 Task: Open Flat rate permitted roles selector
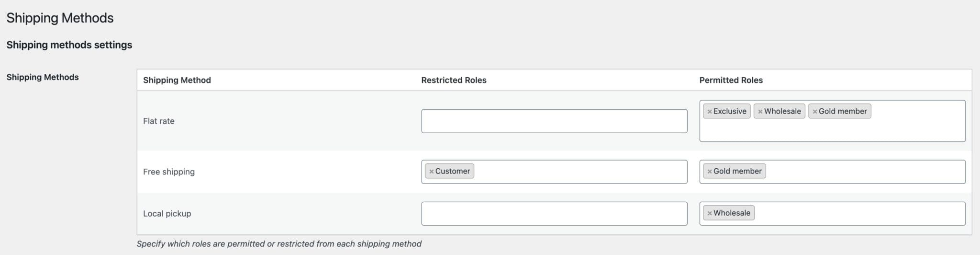tap(832, 121)
